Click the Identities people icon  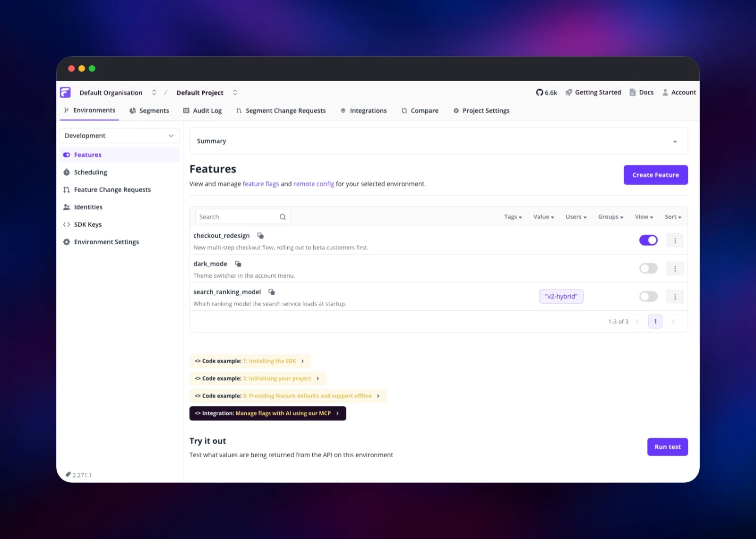(x=67, y=207)
